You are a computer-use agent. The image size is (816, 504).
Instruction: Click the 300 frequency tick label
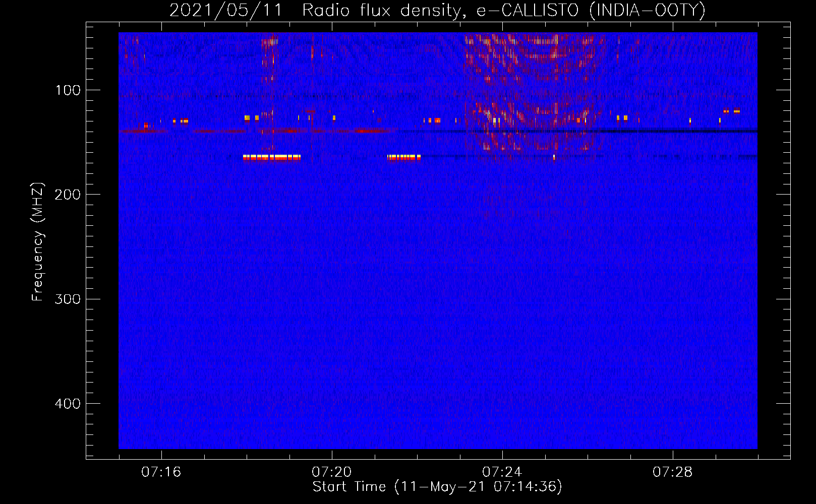[x=68, y=299]
